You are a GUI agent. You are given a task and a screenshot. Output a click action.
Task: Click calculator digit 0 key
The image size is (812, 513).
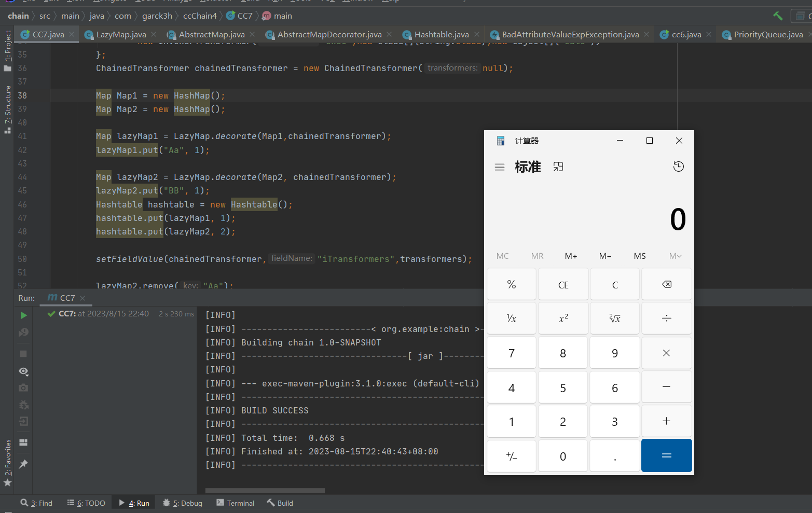tap(563, 455)
